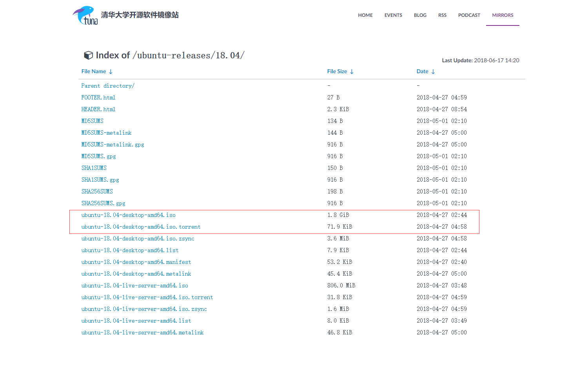Download MD5SUMS.gpg signature

click(98, 156)
